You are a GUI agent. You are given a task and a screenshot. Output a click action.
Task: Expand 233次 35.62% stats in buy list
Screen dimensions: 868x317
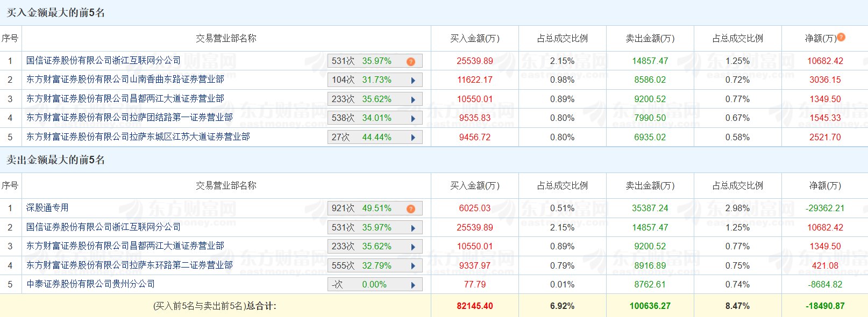[413, 99]
